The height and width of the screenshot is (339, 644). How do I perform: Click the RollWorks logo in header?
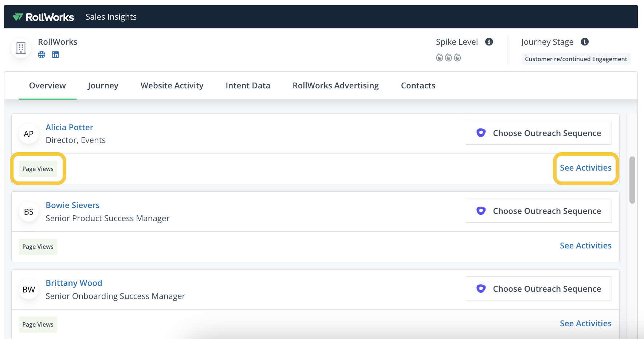[43, 17]
